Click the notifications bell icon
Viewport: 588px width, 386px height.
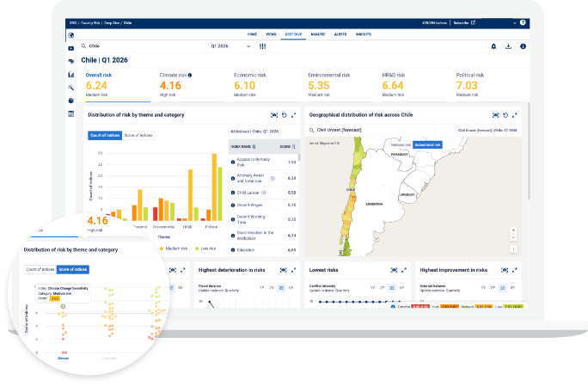[493, 46]
